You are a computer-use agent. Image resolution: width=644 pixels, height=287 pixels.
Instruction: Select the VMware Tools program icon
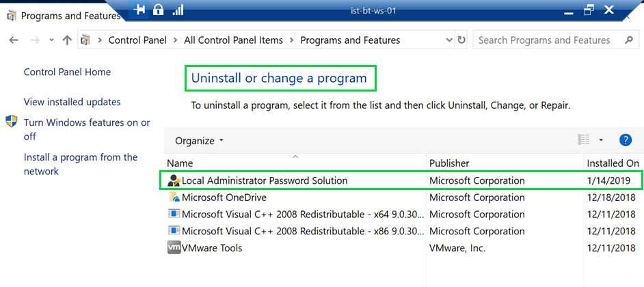coord(174,248)
